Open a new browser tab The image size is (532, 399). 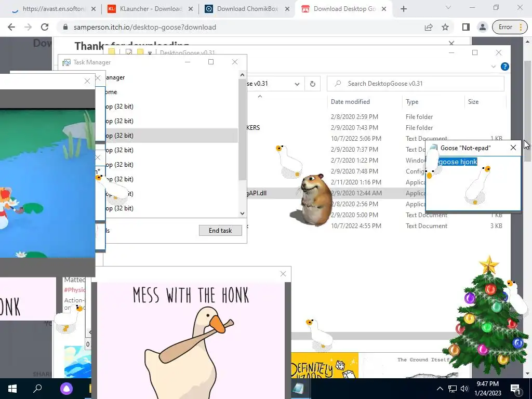pyautogui.click(x=403, y=9)
